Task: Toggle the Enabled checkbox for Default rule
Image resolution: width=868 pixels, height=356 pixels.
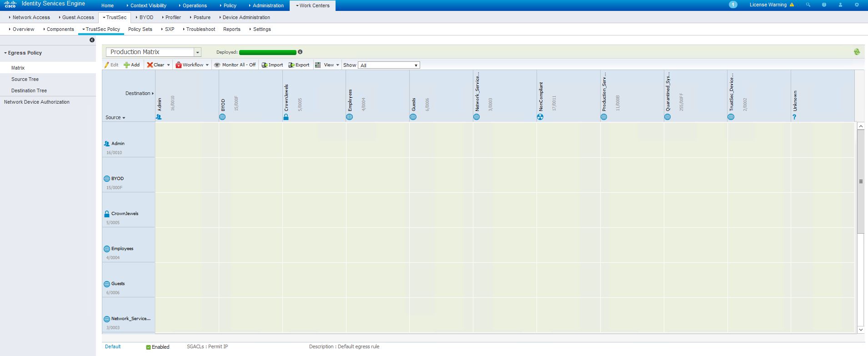Action: (148, 347)
